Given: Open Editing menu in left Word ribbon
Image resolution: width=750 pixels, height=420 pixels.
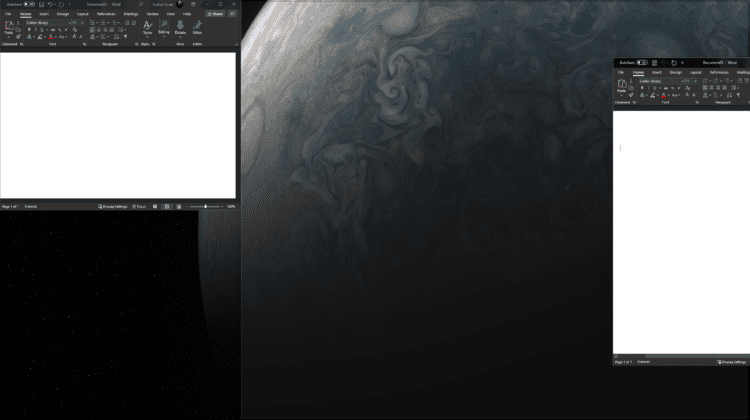Looking at the screenshot, I should coord(164,28).
